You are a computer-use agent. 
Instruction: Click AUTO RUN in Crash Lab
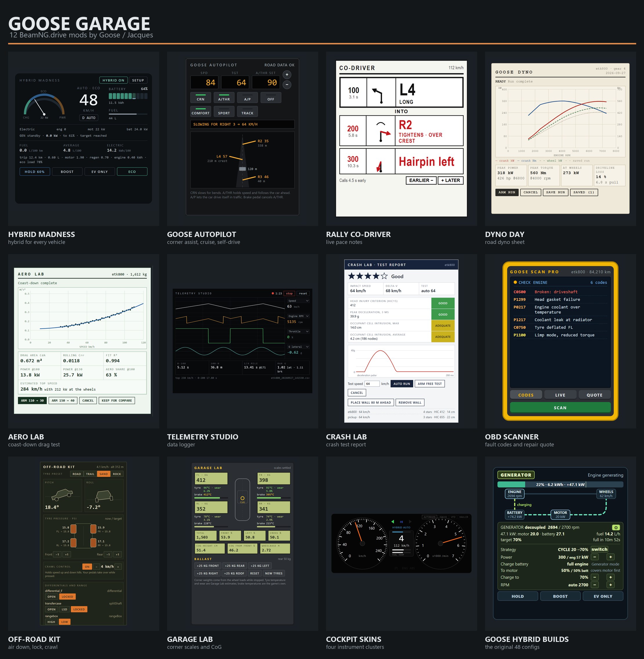[401, 383]
